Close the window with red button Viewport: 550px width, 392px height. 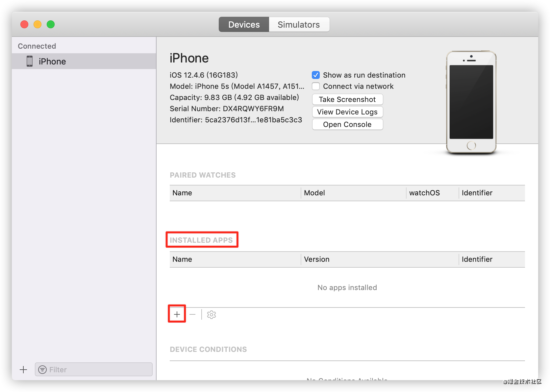24,24
